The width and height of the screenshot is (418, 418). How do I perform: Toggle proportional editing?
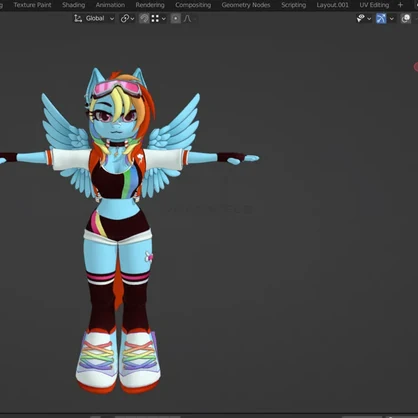[x=176, y=19]
